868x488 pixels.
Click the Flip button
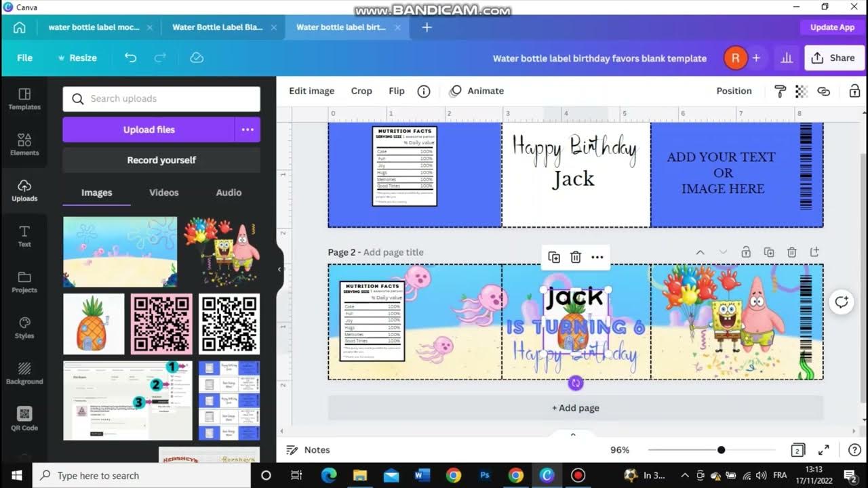(x=397, y=91)
